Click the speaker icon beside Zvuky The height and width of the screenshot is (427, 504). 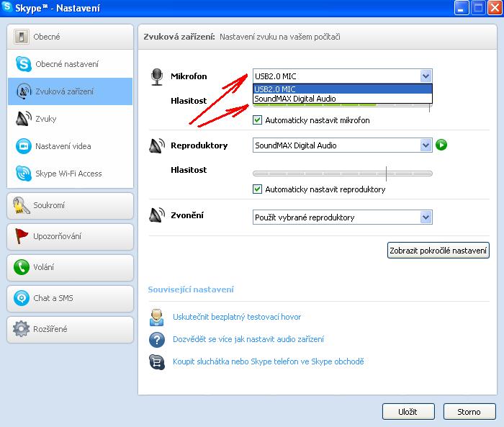[24, 119]
